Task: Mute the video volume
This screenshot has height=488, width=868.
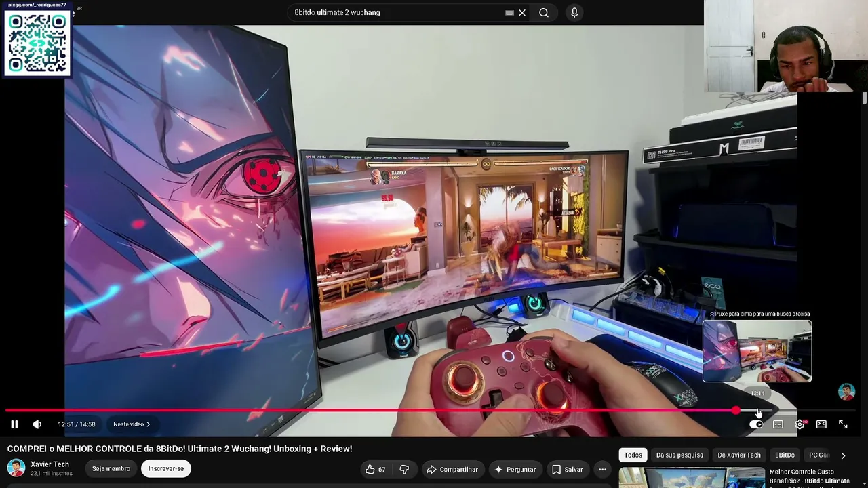Action: 37,424
